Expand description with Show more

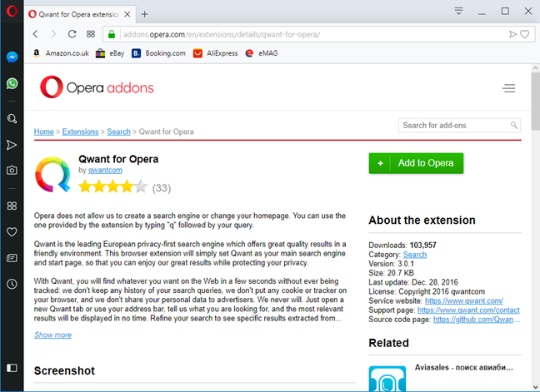coord(52,335)
